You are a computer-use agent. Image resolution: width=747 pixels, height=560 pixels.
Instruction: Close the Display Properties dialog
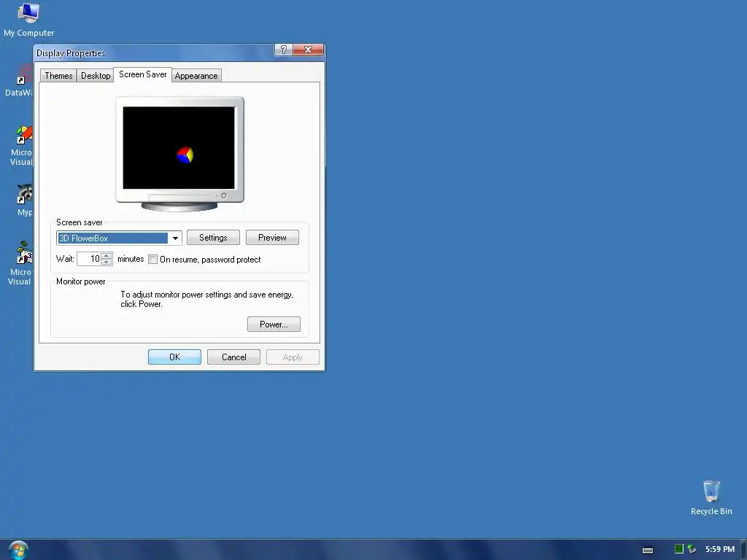click(309, 50)
